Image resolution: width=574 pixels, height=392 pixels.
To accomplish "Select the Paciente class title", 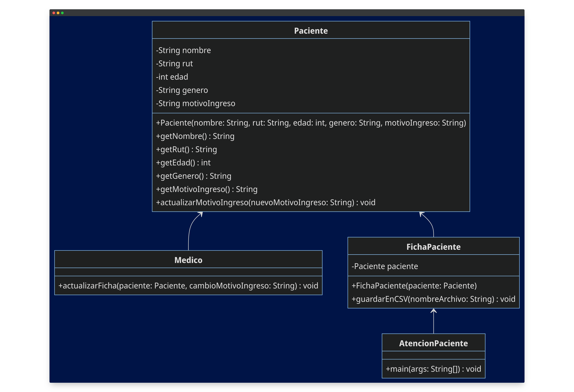I will point(311,31).
